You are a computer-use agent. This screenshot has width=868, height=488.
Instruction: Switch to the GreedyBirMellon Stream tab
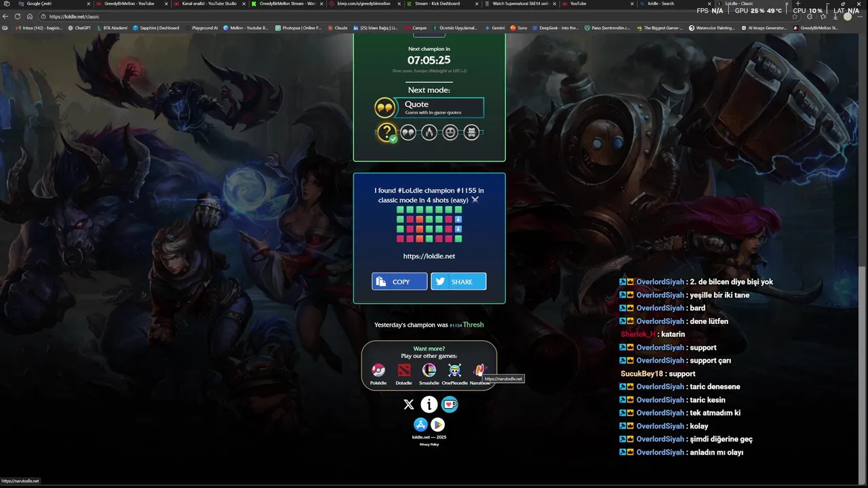287,3
